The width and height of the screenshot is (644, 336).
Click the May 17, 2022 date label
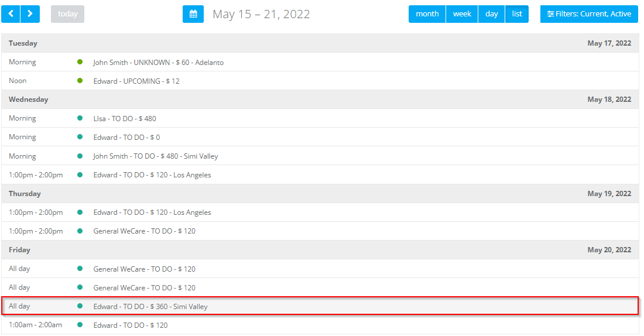point(609,43)
